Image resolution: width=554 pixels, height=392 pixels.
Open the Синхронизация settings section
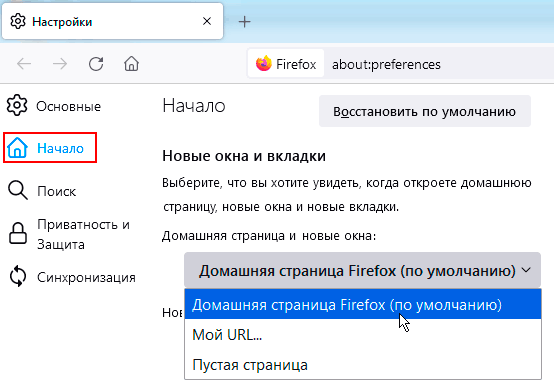[x=72, y=277]
